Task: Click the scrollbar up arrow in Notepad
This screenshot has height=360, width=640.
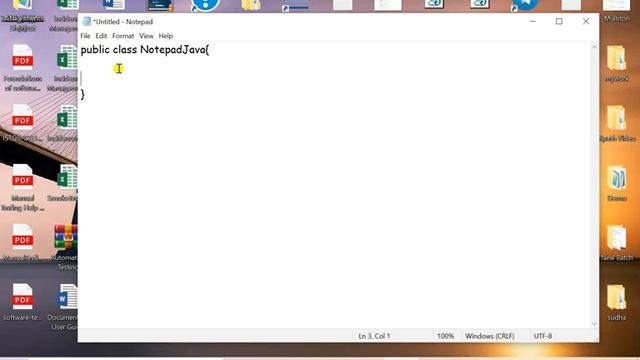Action: 594,47
